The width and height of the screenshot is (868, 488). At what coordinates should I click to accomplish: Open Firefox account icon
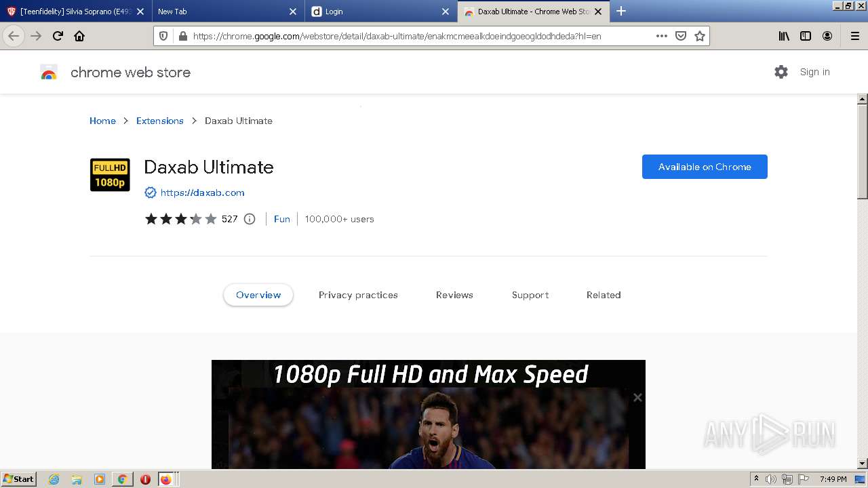click(827, 36)
